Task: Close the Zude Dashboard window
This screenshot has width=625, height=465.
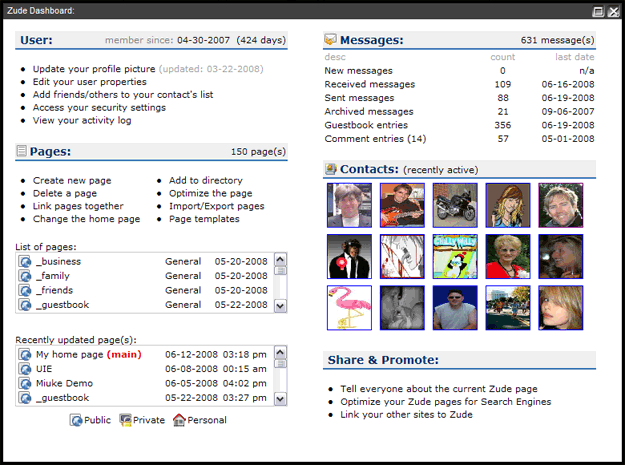Action: 613,12
